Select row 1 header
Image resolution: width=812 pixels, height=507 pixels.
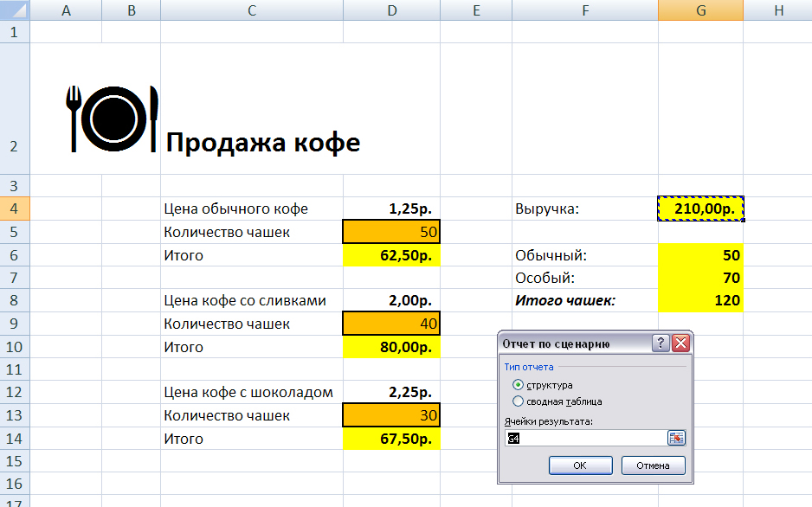(15, 32)
